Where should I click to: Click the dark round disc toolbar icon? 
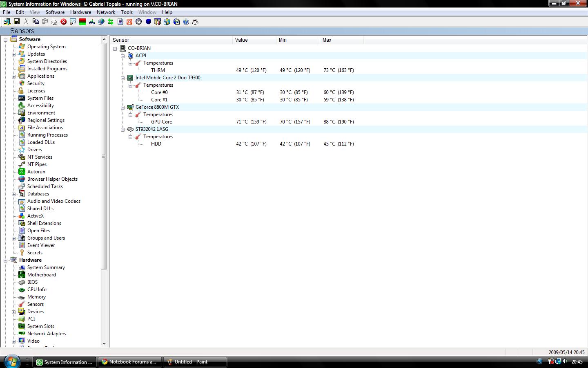[139, 22]
